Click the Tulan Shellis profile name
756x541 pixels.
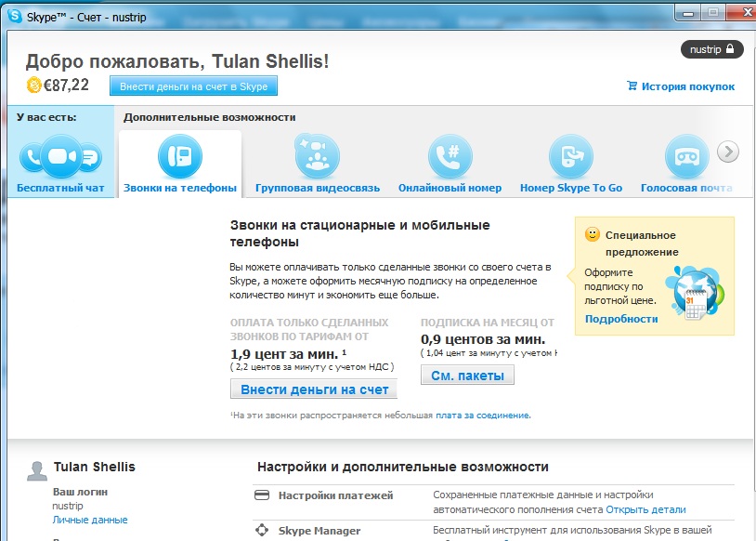point(95,467)
